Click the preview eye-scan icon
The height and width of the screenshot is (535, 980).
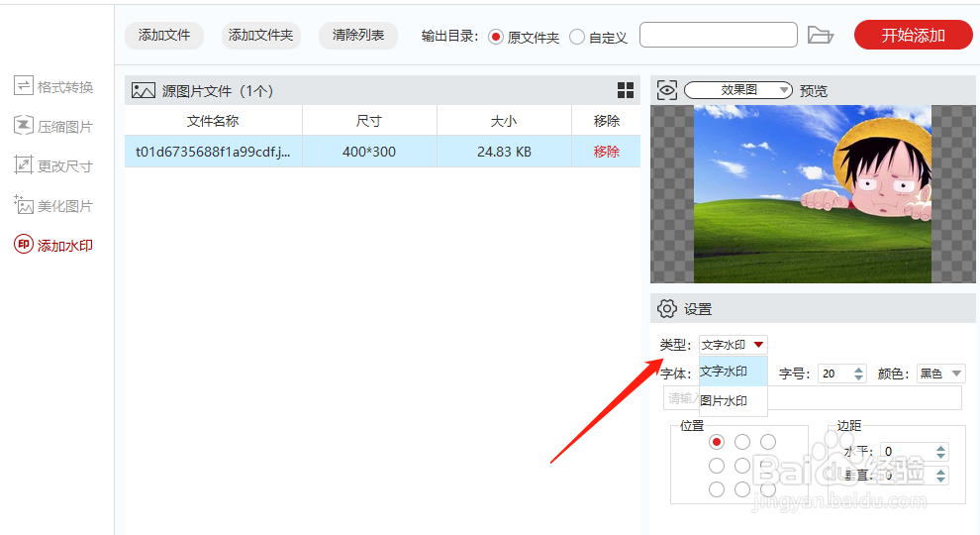667,91
